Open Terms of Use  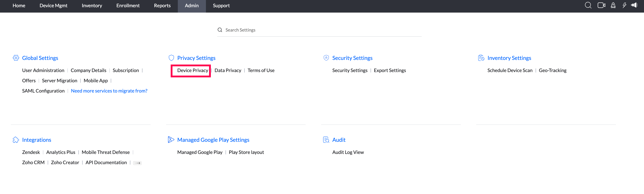(x=261, y=70)
